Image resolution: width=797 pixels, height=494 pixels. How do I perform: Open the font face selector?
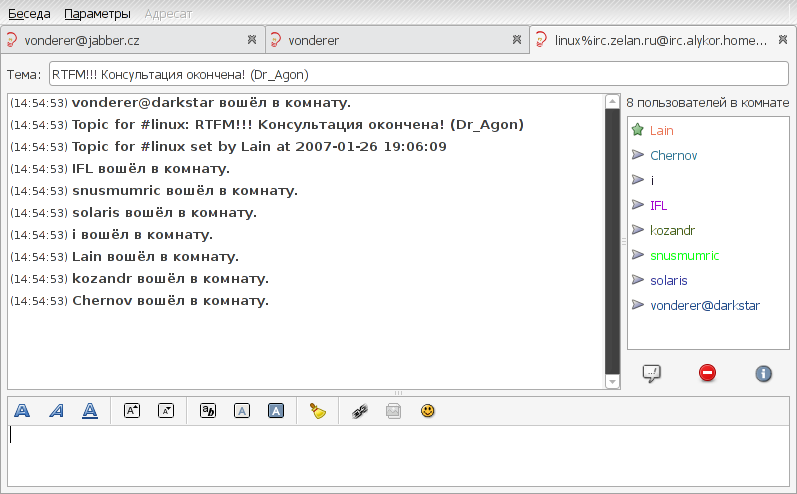click(208, 410)
